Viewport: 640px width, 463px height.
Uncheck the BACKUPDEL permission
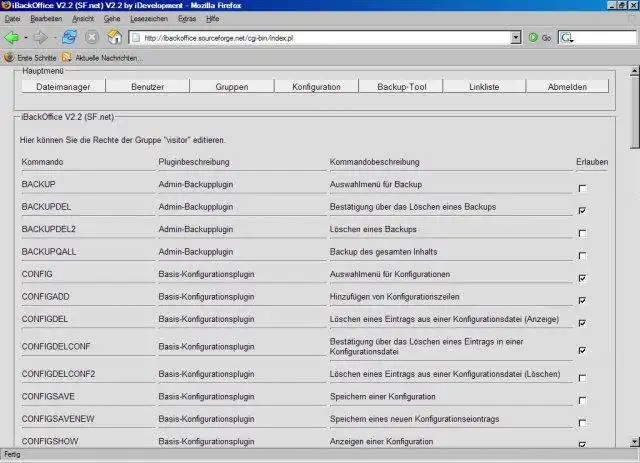click(x=582, y=210)
